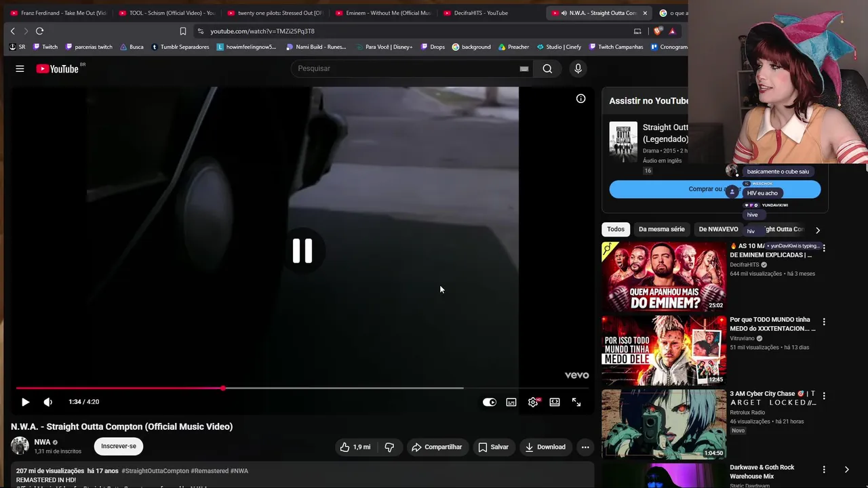Open Para Você | Disney+ bookmark
868x488 pixels.
(383, 47)
